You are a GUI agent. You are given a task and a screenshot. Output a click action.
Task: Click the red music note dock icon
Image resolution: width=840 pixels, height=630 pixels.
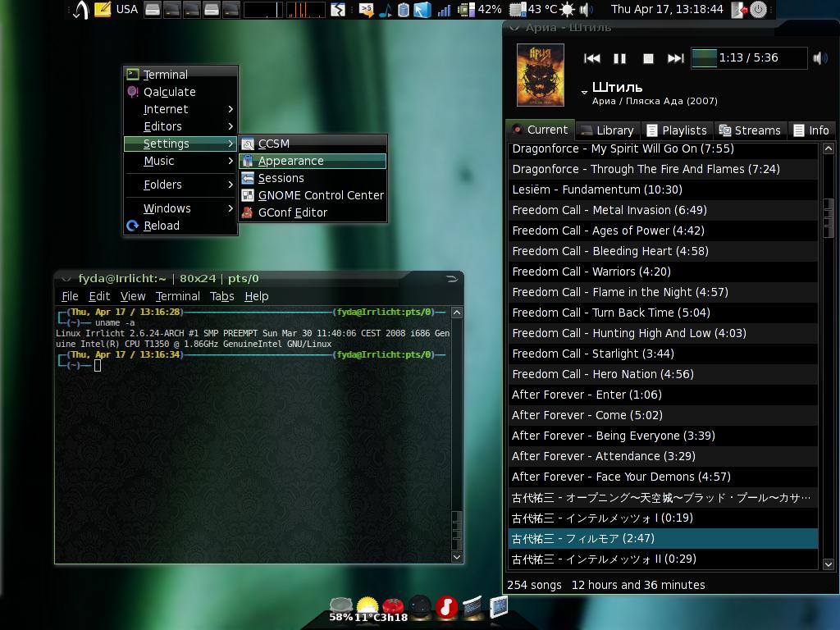[445, 607]
